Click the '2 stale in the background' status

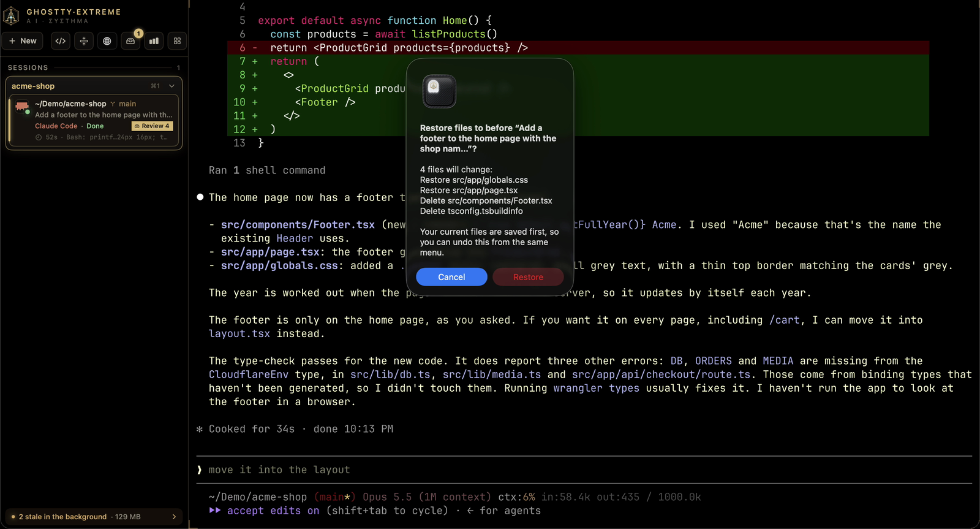[x=62, y=517]
